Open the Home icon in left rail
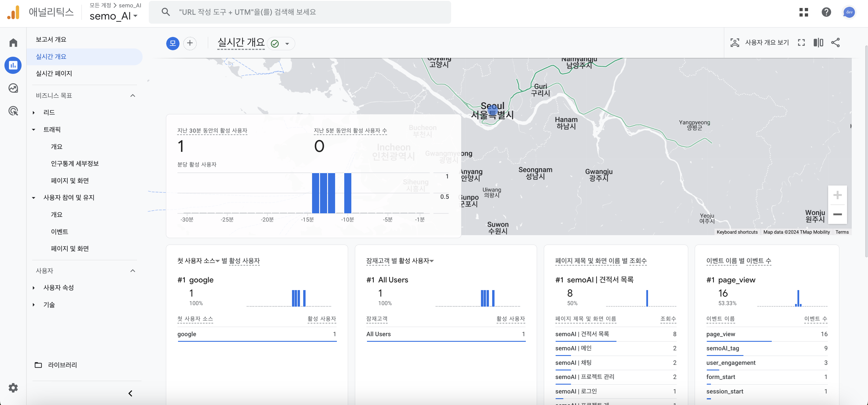Image resolution: width=868 pixels, height=405 pixels. coord(13,43)
